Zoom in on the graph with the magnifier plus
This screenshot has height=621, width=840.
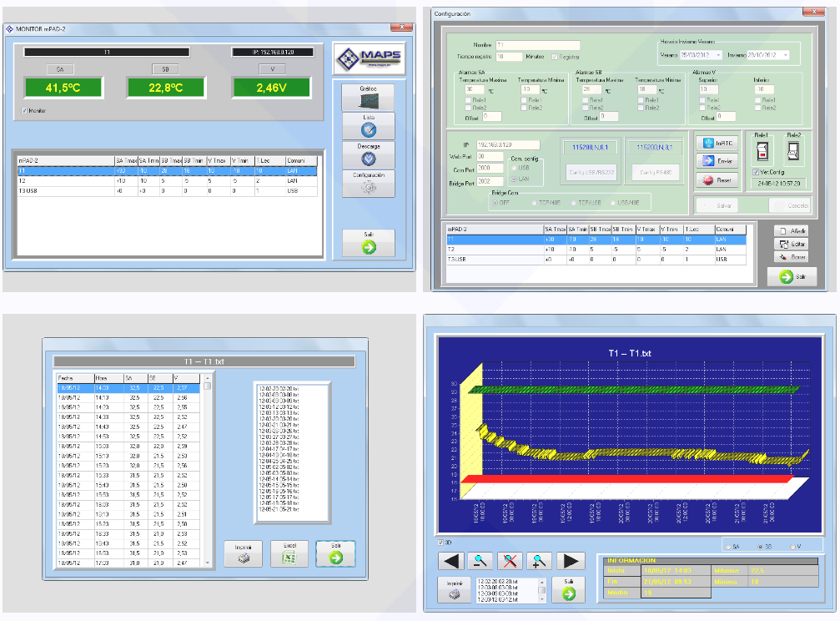click(541, 561)
